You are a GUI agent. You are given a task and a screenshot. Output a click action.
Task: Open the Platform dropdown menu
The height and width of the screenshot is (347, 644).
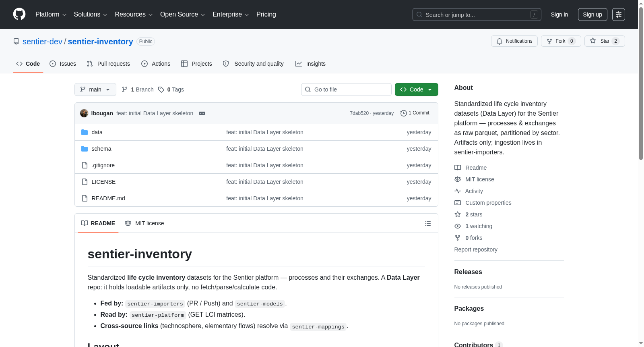pyautogui.click(x=51, y=15)
